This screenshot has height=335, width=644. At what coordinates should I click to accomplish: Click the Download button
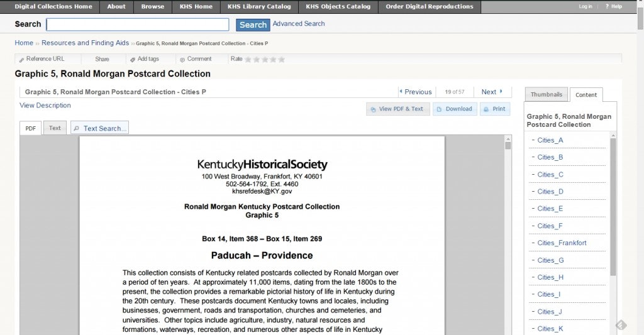coord(454,109)
